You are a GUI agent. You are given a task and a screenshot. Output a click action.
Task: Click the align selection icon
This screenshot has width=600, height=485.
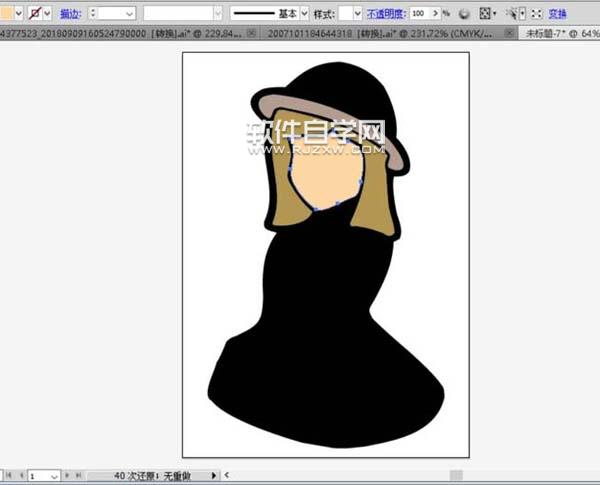tap(485, 14)
